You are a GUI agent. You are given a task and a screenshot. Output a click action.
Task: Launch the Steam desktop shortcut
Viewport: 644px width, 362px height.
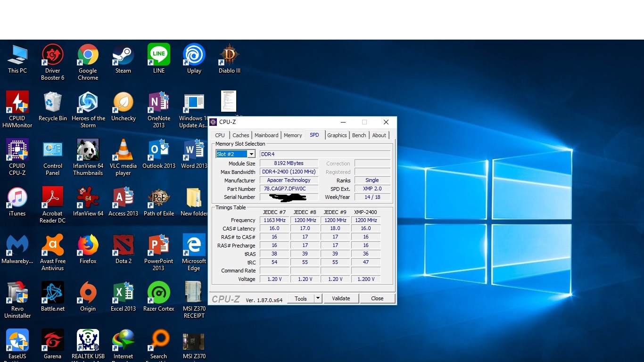click(x=123, y=59)
